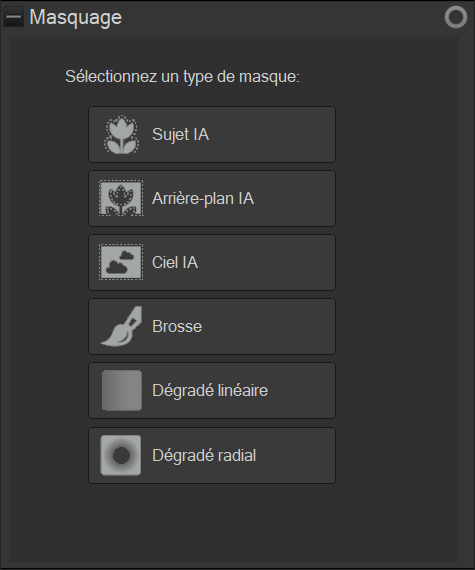The height and width of the screenshot is (570, 475).
Task: Click empty space in the Masquage header bar
Action: point(283,17)
